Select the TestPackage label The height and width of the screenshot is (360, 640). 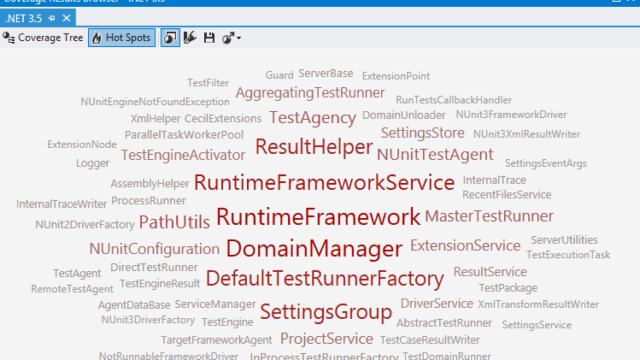pos(507,288)
